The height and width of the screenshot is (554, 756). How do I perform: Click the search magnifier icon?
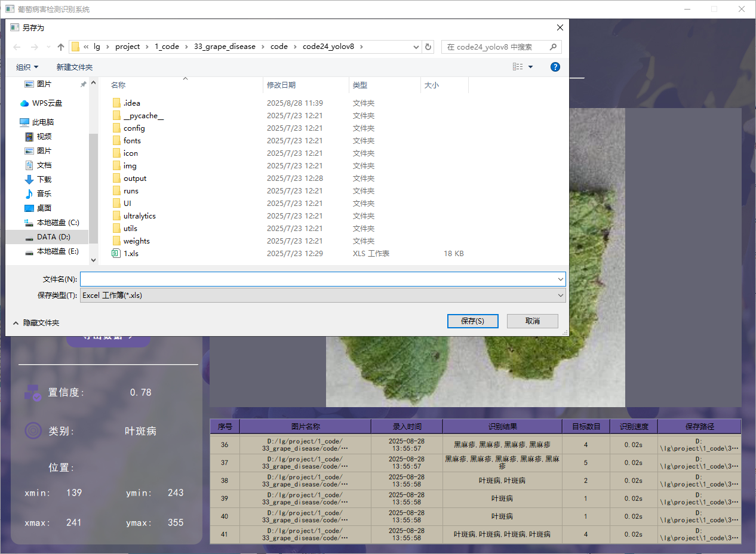click(x=553, y=47)
